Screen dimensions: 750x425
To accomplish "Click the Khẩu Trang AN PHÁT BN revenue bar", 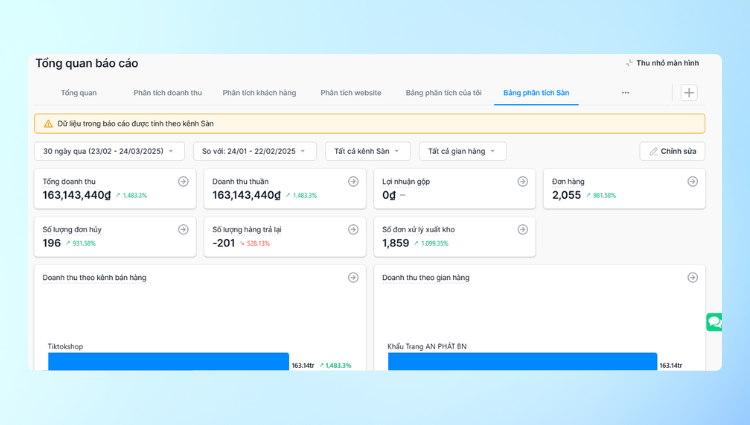I will [522, 361].
